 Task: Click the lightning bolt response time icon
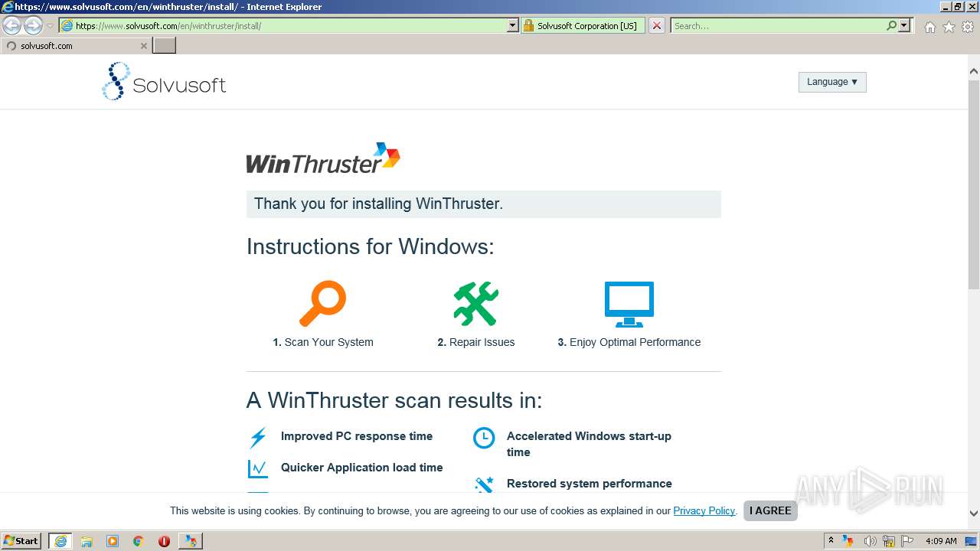click(258, 438)
